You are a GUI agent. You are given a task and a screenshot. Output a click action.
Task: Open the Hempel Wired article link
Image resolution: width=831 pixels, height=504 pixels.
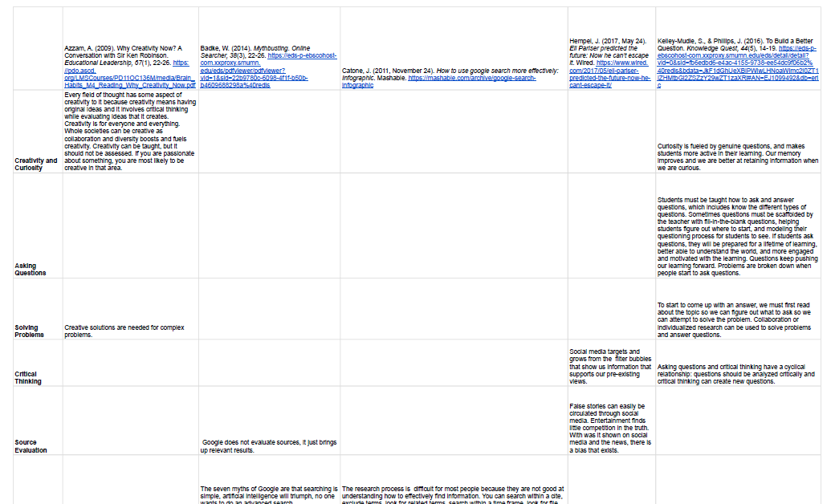coord(609,74)
